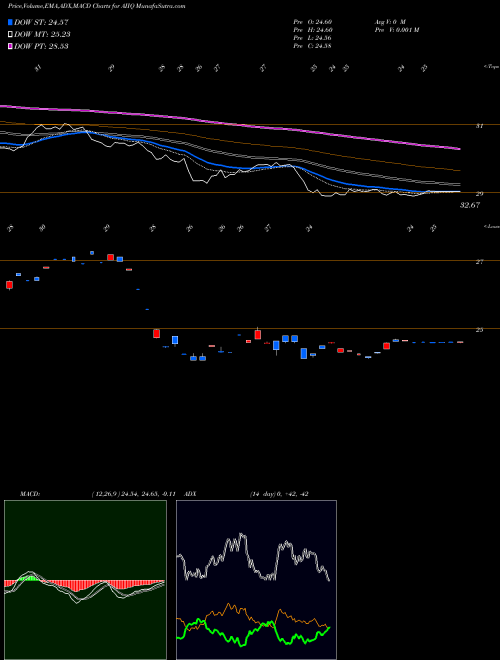This screenshot has height=660, width=500.
Task: Click the '29' price axis label
Action: pyautogui.click(x=479, y=194)
